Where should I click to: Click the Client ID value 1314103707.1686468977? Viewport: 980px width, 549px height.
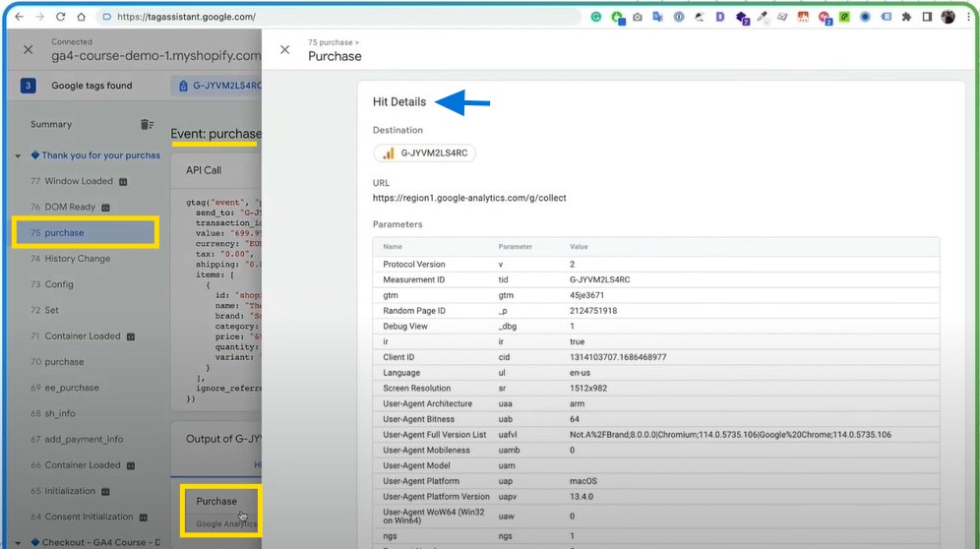[x=618, y=358]
